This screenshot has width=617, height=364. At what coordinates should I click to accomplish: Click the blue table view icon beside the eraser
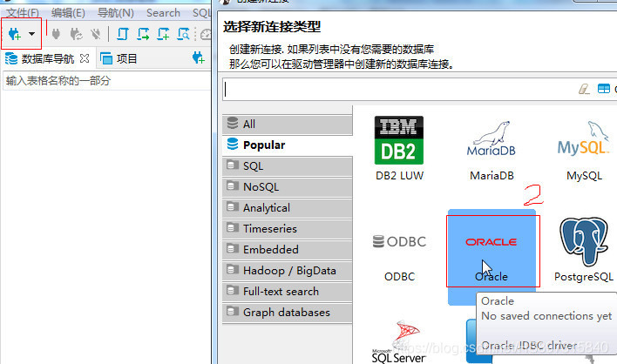pos(604,89)
